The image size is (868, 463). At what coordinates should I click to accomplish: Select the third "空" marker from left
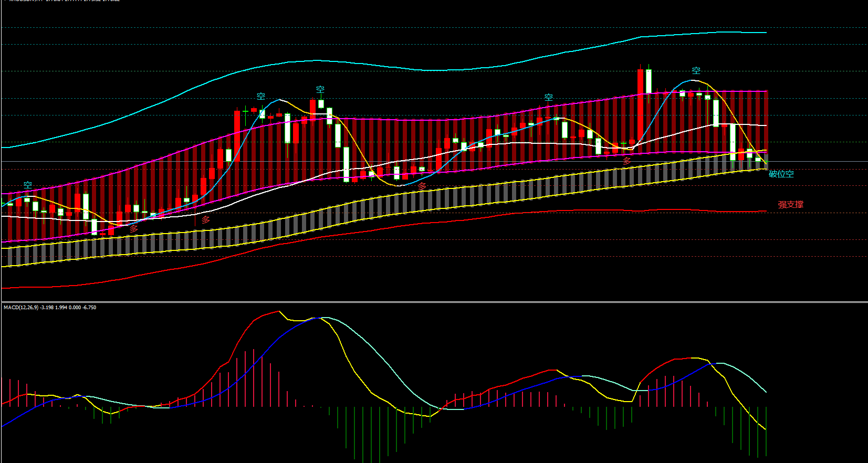(x=320, y=90)
